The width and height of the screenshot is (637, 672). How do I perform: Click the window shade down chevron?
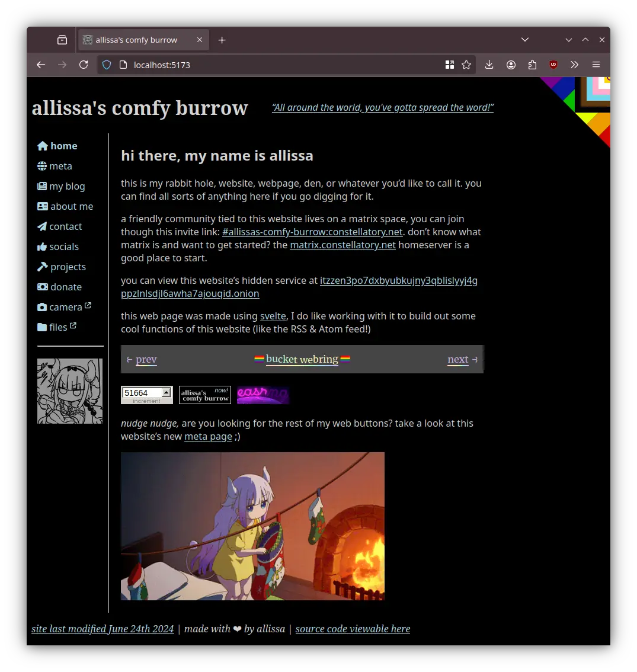(569, 40)
